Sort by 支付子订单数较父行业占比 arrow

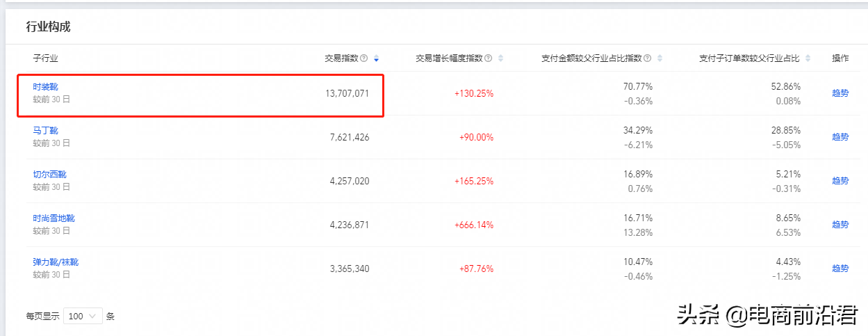808,58
